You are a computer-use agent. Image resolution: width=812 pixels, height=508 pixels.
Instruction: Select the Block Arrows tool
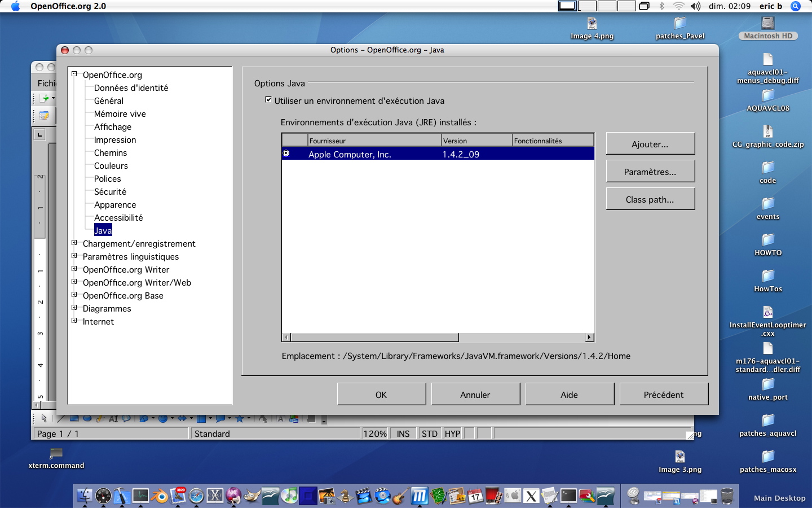(182, 418)
